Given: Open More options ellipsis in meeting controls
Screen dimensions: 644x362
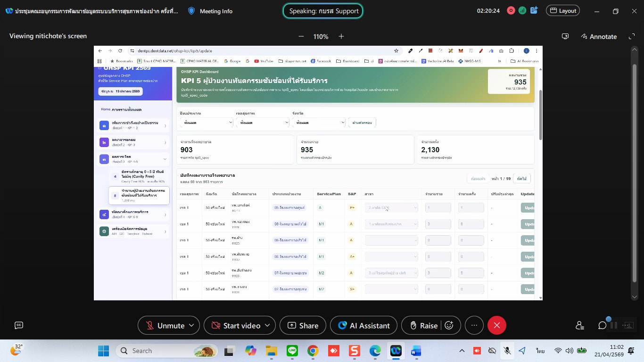Looking at the screenshot, I should pos(474,325).
